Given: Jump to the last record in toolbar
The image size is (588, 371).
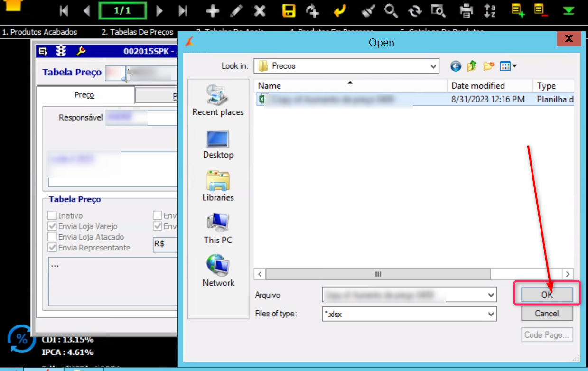Looking at the screenshot, I should click(183, 10).
